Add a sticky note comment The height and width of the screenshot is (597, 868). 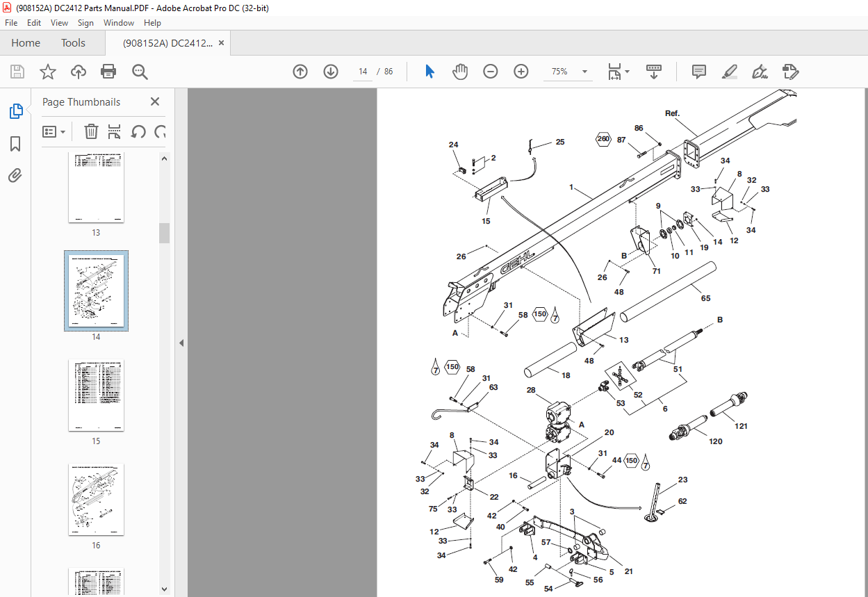point(699,72)
